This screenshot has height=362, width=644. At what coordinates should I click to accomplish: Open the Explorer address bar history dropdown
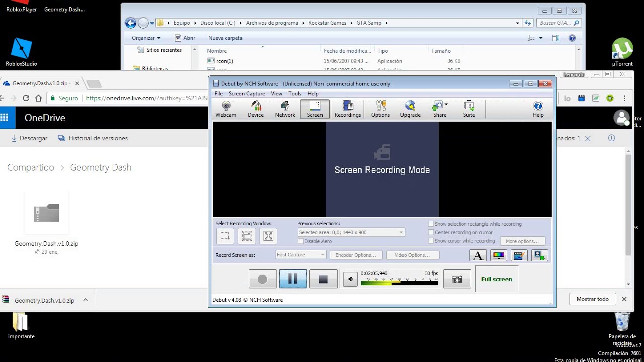click(x=518, y=23)
